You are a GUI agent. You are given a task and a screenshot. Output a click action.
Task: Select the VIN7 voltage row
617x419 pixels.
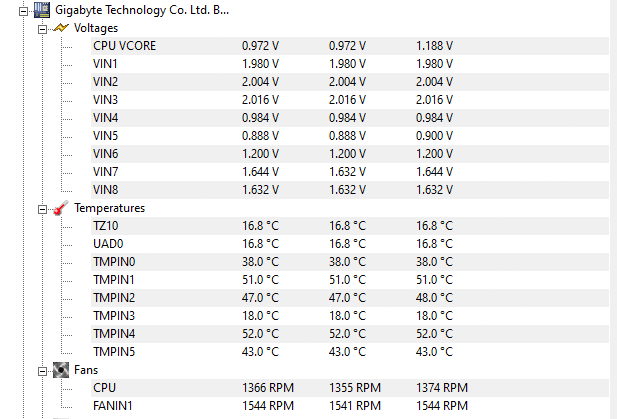click(x=350, y=172)
